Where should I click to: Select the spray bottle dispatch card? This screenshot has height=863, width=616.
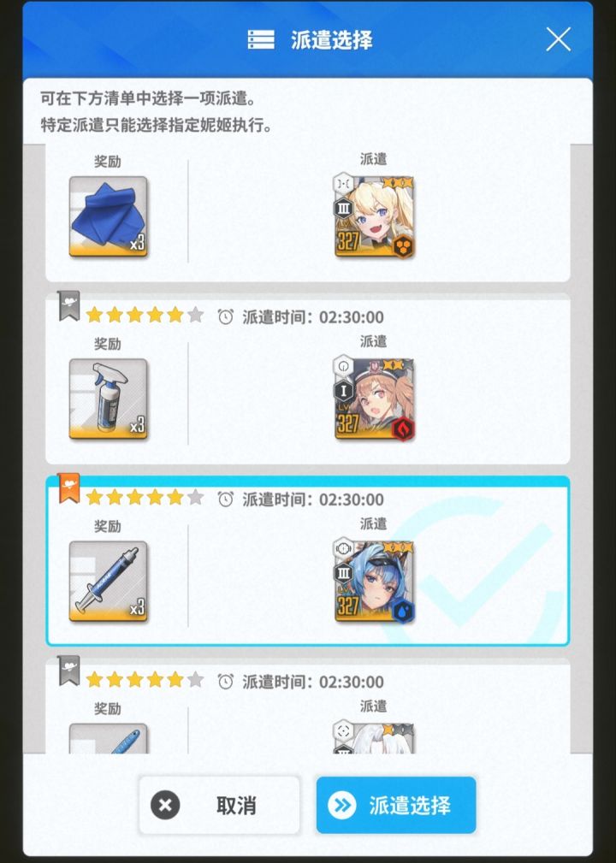308,379
